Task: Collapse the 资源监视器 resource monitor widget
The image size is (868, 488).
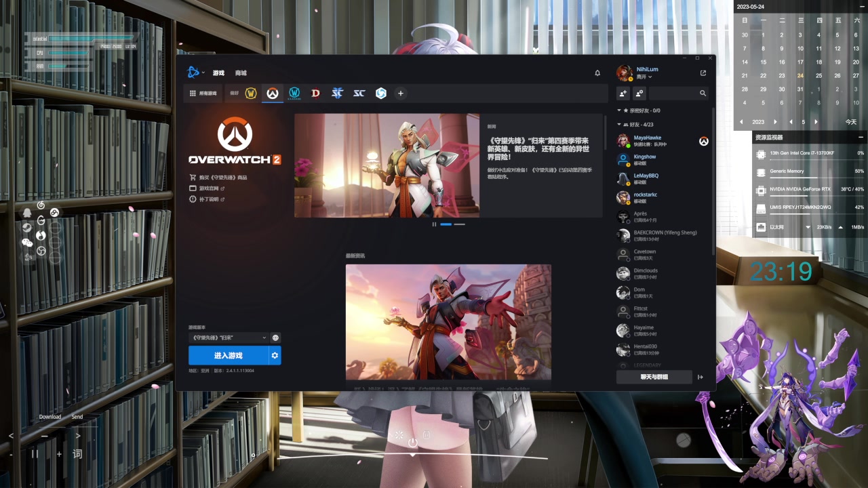Action: [x=861, y=138]
